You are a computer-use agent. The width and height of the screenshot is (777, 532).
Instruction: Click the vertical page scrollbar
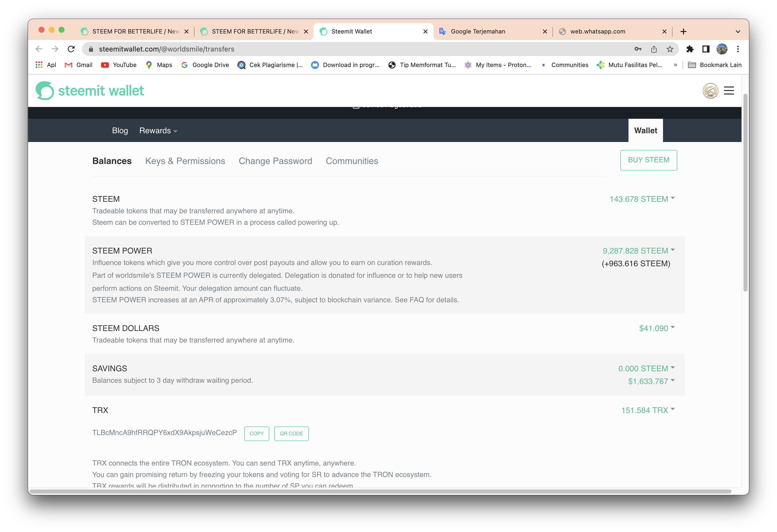click(x=745, y=192)
